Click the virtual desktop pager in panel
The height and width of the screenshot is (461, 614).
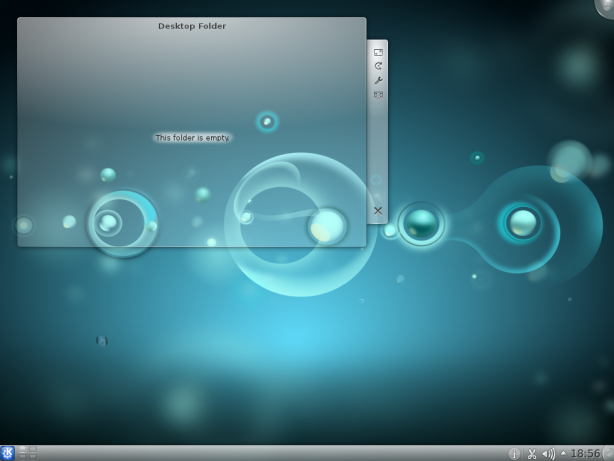tap(27, 453)
